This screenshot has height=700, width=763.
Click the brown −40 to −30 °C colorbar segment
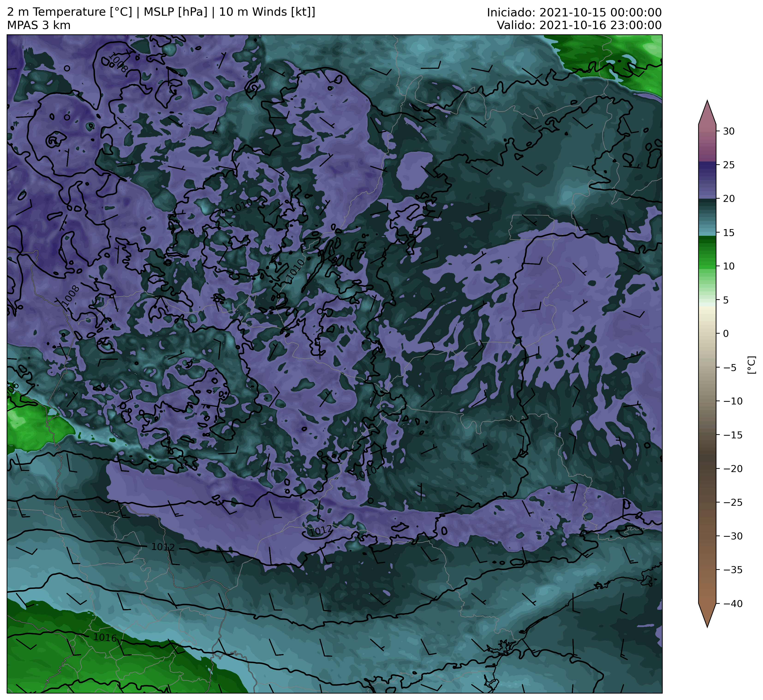[x=707, y=570]
